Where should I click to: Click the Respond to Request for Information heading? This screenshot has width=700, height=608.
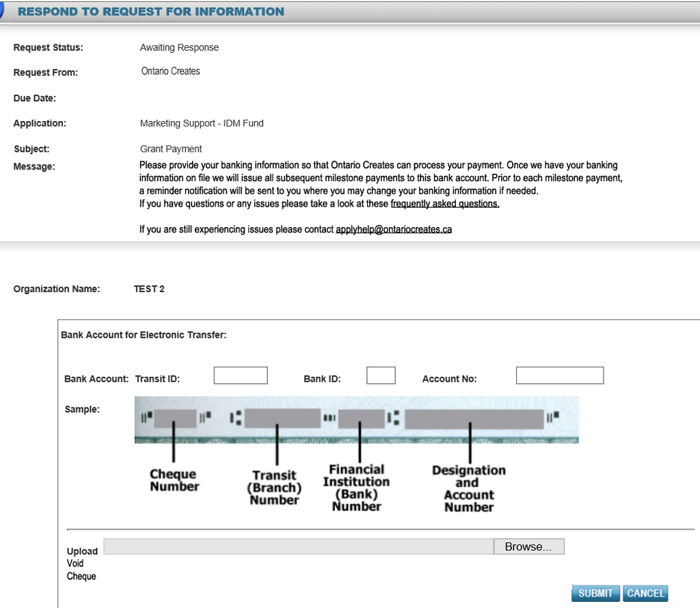pos(150,12)
